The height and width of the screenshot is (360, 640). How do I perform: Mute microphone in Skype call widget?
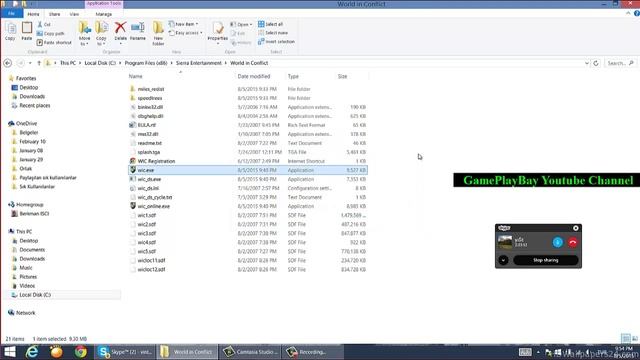pyautogui.click(x=558, y=242)
